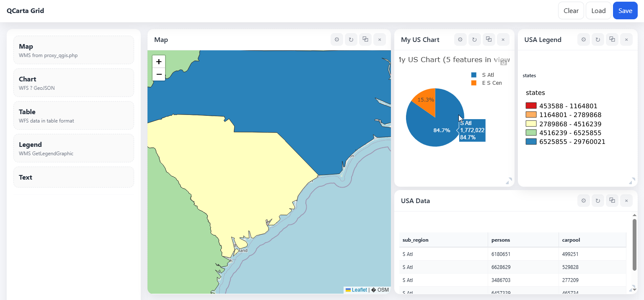The height and width of the screenshot is (300, 644).
Task: Close the Map panel
Action: click(x=379, y=39)
